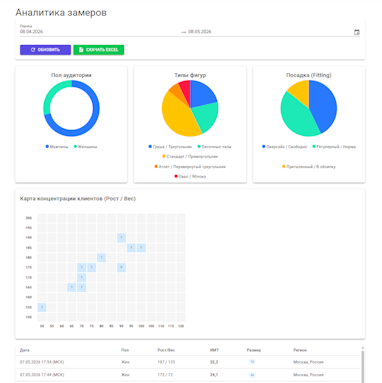382x383 pixels.
Task: Click Москва, Россия in the 17:54 row
Action: (x=308, y=362)
